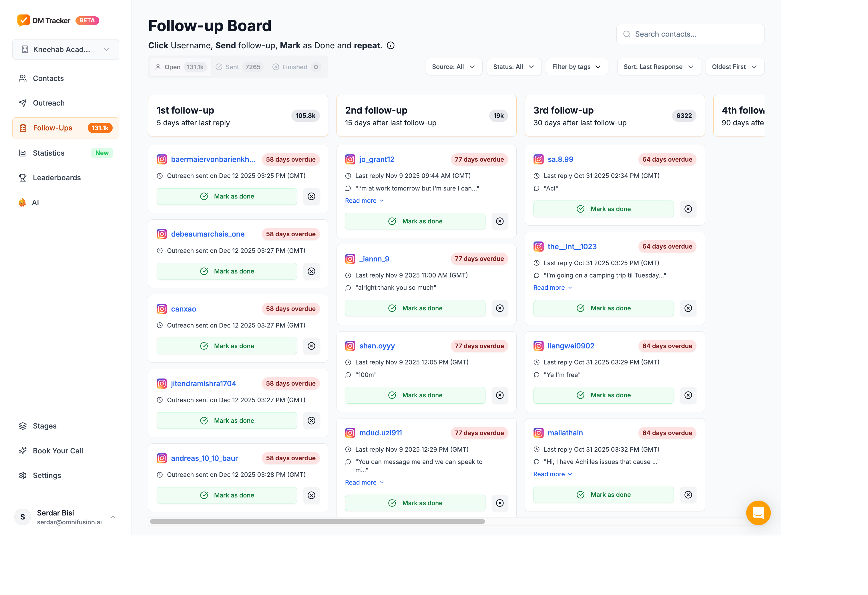This screenshot has height=595, width=868.
Task: Mark jitendramishra1704 follow-up as done
Action: click(227, 421)
